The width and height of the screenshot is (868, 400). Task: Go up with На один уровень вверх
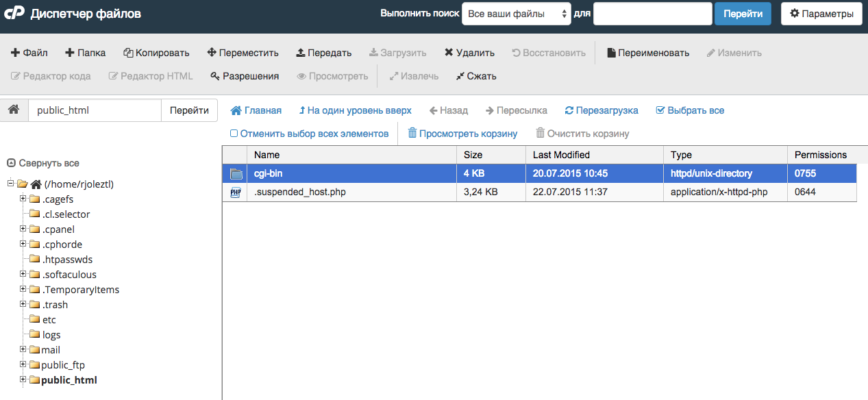[356, 110]
